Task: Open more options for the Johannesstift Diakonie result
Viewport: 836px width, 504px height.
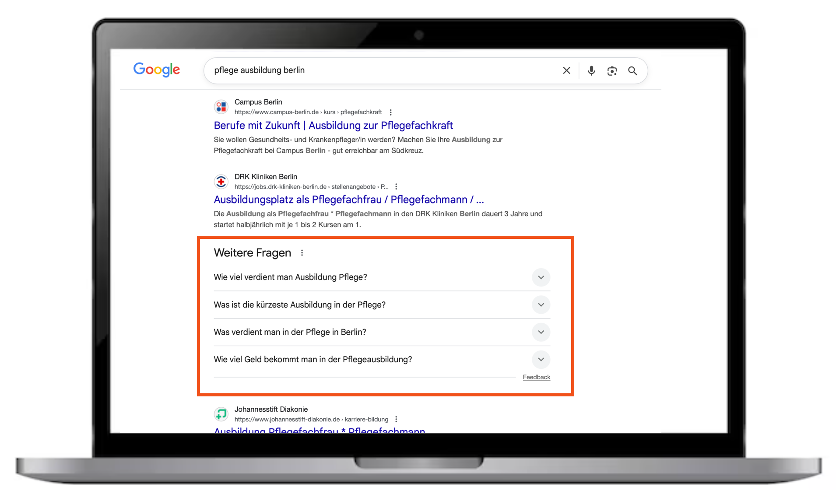Action: pos(396,420)
